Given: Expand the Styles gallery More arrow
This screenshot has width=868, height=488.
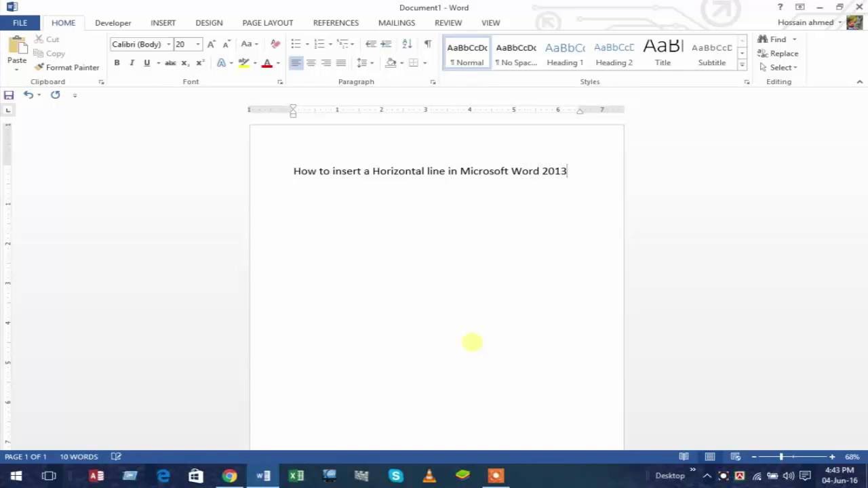Looking at the screenshot, I should point(743,65).
